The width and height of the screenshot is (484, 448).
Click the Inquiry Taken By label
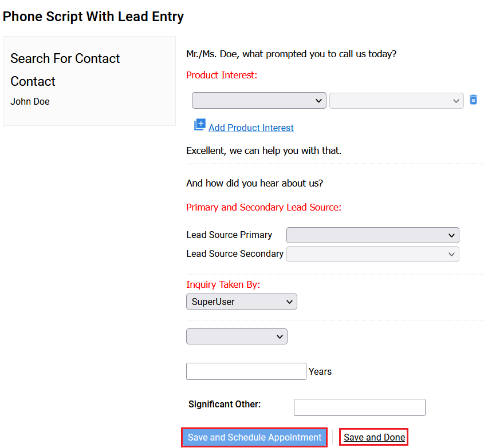click(223, 284)
